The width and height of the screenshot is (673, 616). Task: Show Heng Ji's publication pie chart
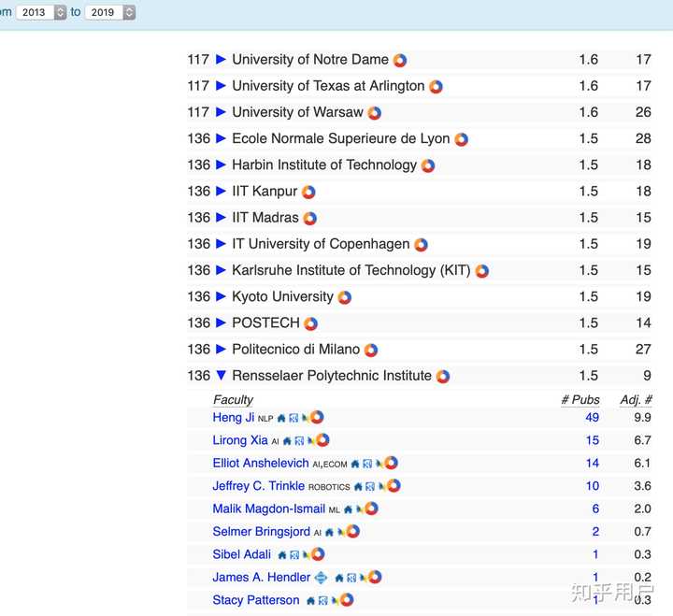[x=317, y=417]
